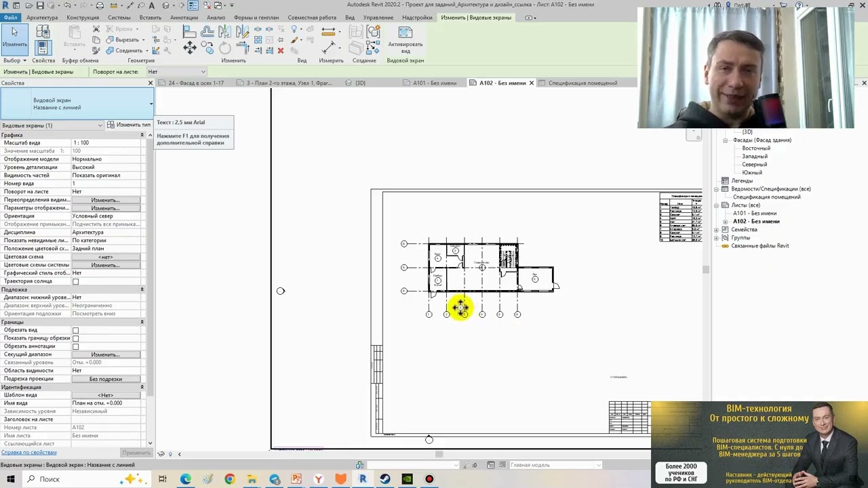Image resolution: width=868 pixels, height=488 pixels.
Task: Switch to Спецификация помещений view tab
Action: [582, 83]
